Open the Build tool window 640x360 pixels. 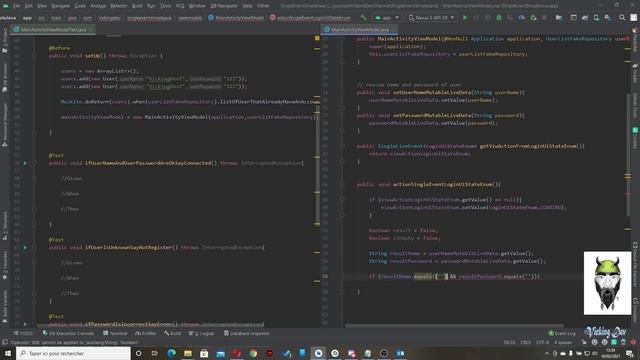tap(173, 333)
